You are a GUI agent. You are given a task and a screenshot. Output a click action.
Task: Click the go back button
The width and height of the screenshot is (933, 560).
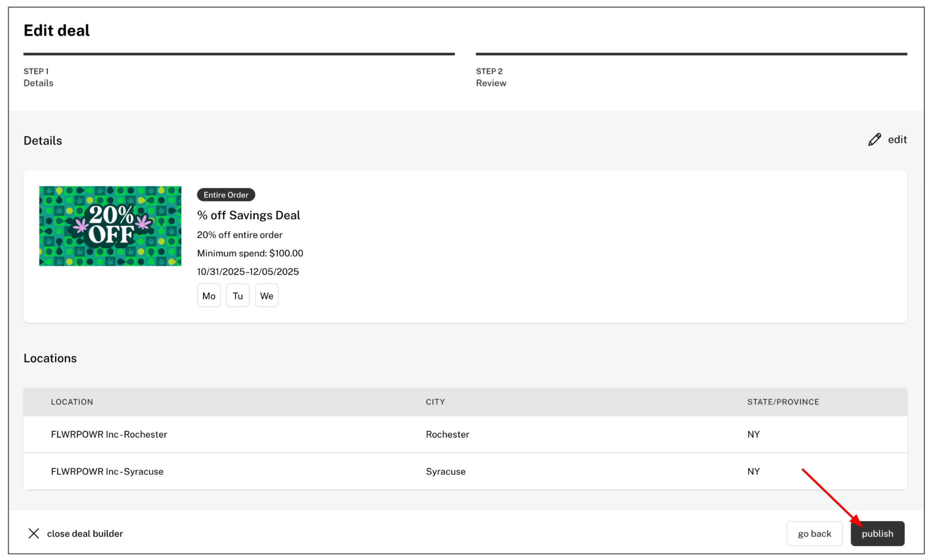[814, 533]
